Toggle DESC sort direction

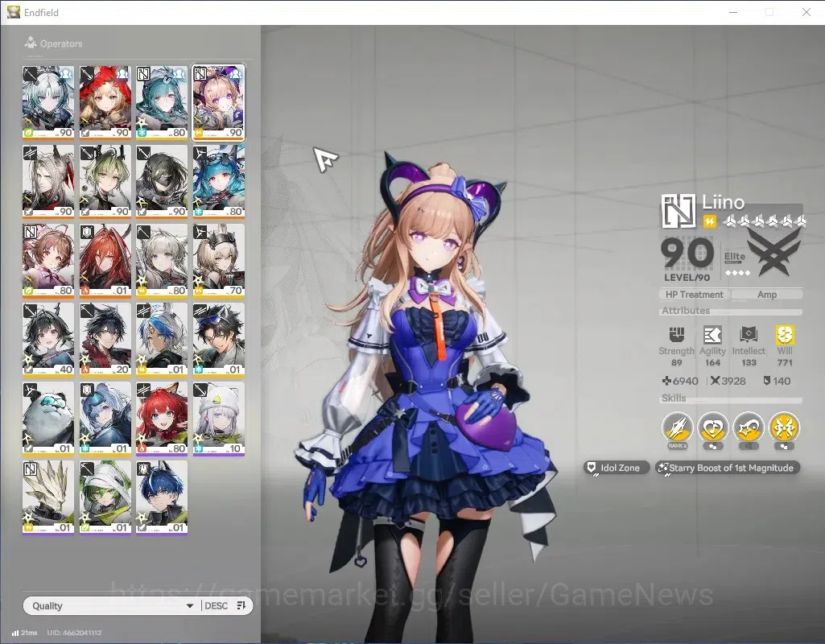point(217,605)
